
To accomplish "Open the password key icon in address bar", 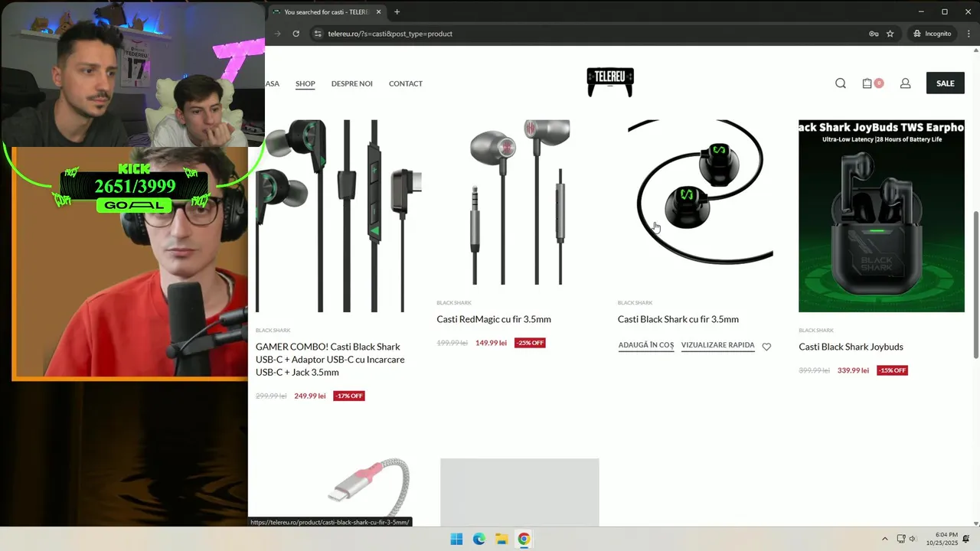I will [874, 34].
